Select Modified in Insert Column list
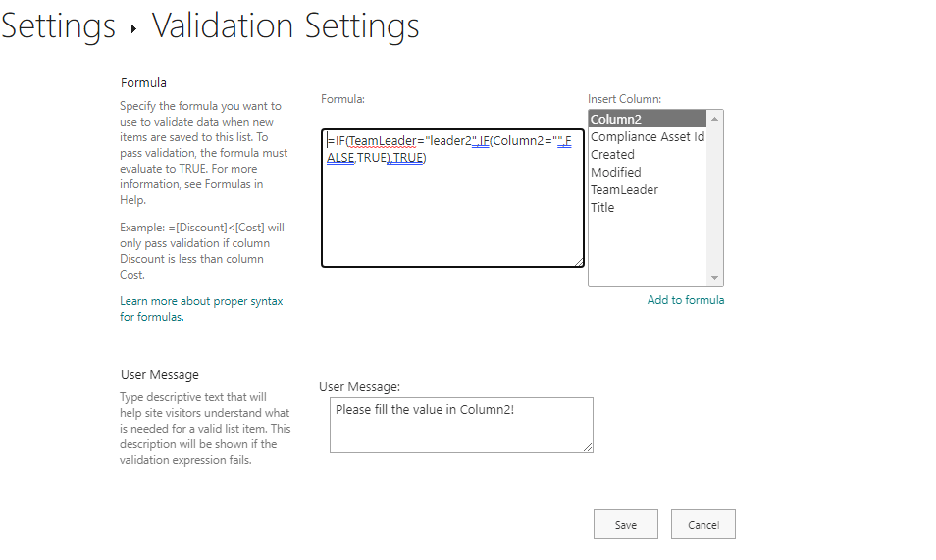The height and width of the screenshot is (560, 936). coord(648,172)
